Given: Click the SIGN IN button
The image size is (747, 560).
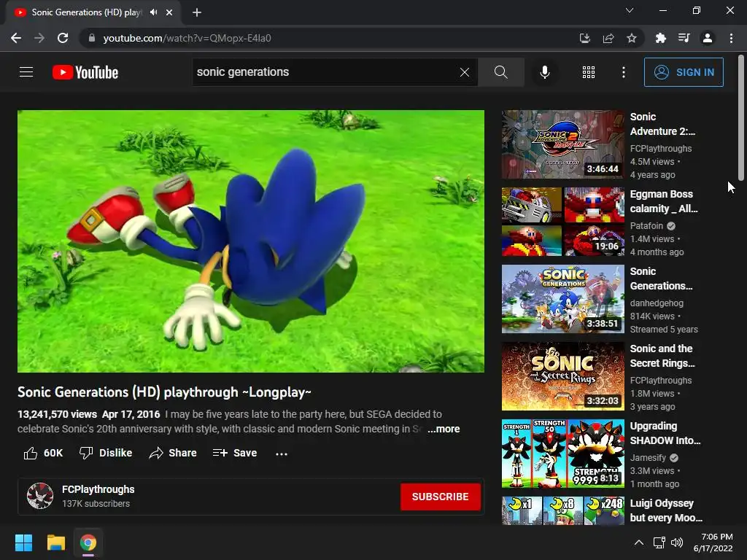Looking at the screenshot, I should pyautogui.click(x=684, y=72).
